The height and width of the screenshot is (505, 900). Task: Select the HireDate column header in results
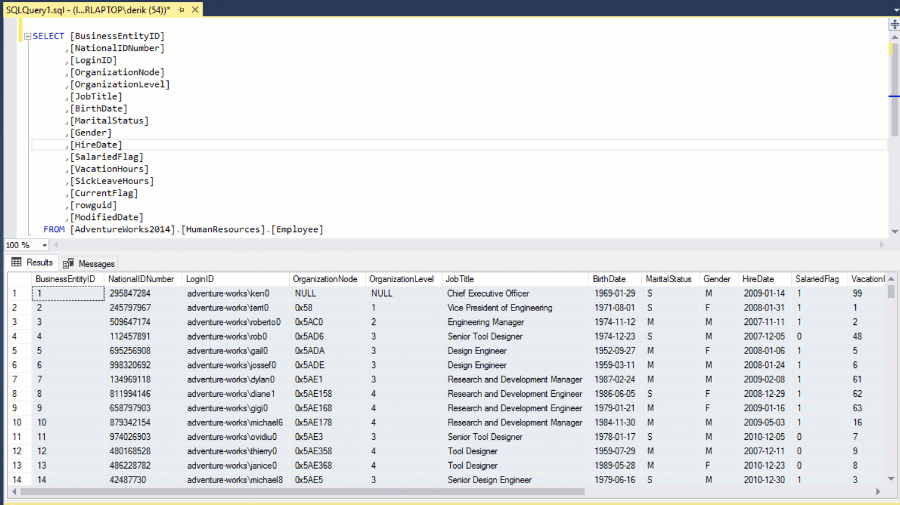tap(758, 279)
